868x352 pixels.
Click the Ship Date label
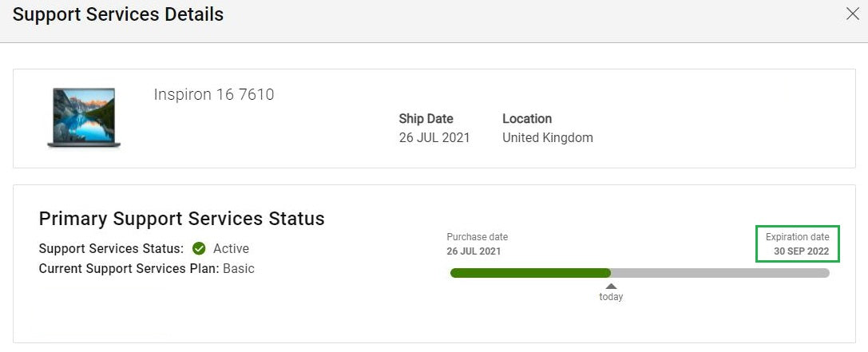tap(426, 119)
